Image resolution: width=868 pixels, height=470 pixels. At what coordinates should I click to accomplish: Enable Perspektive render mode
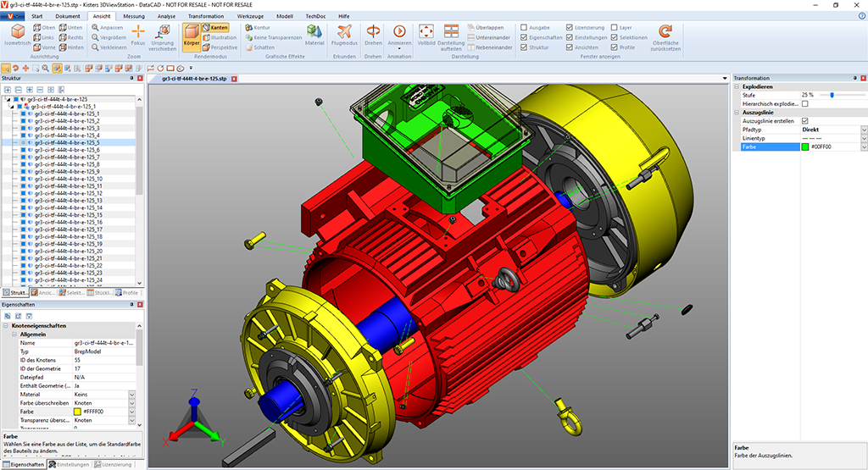point(220,47)
